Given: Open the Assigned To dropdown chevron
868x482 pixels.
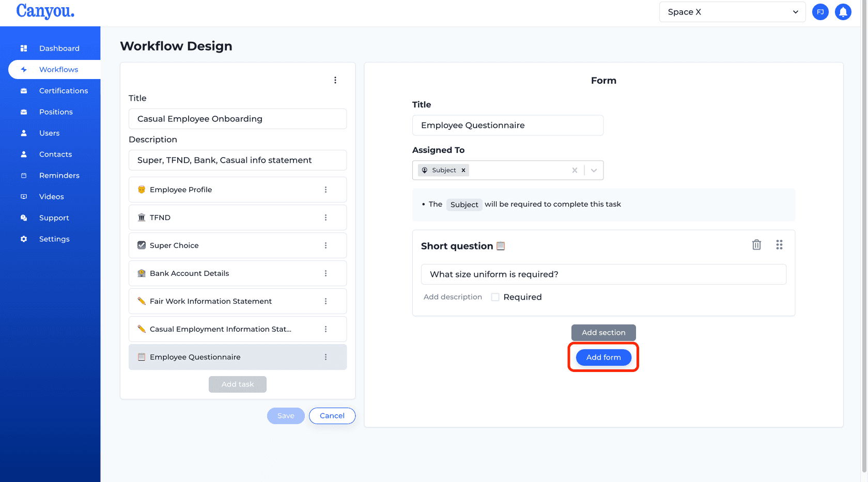Looking at the screenshot, I should tap(594, 170).
